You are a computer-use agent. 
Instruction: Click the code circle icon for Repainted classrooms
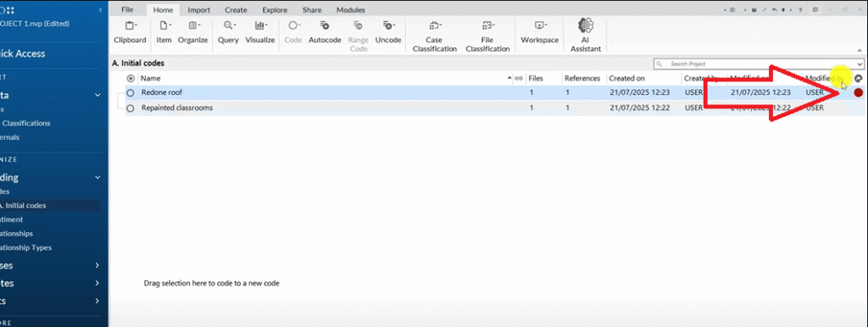pos(131,108)
